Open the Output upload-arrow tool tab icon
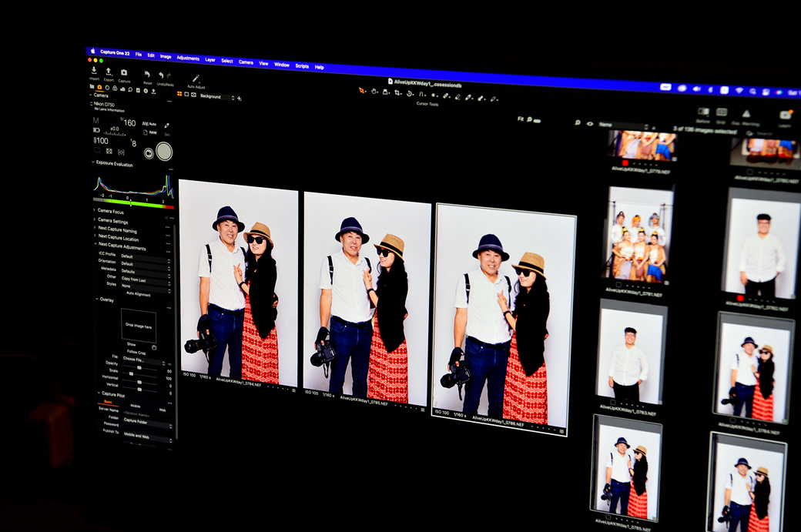This screenshot has height=532, width=801. (153, 91)
